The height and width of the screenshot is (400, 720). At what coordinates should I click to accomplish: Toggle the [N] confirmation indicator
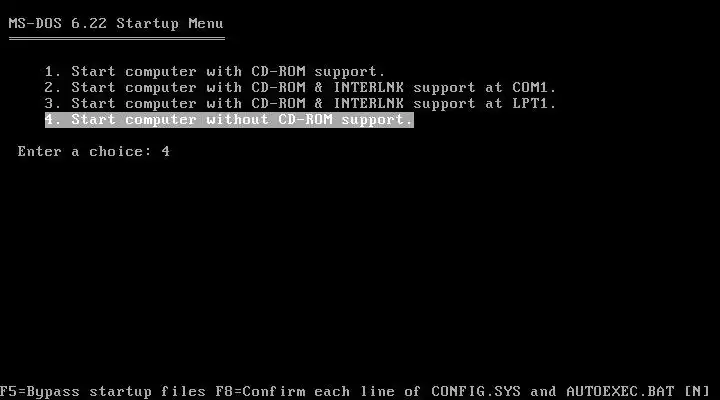click(x=697, y=392)
